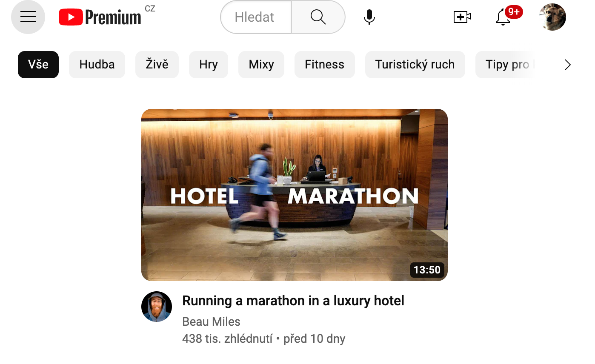This screenshot has height=364, width=595.
Task: View notifications via the bell icon
Action: click(503, 17)
